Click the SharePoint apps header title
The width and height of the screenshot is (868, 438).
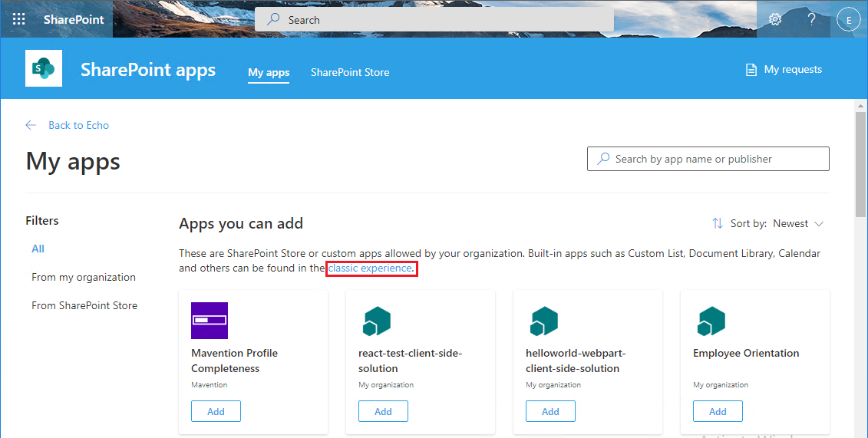148,70
